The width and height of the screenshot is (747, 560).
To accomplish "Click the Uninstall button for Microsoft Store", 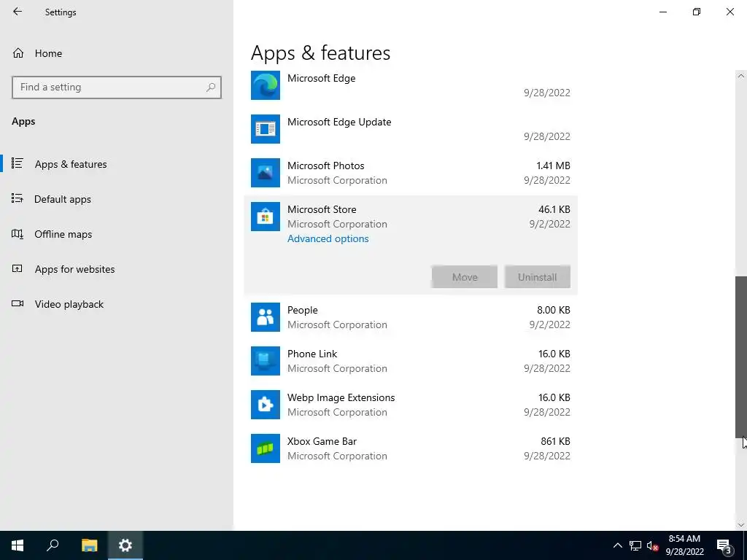I will [x=538, y=276].
